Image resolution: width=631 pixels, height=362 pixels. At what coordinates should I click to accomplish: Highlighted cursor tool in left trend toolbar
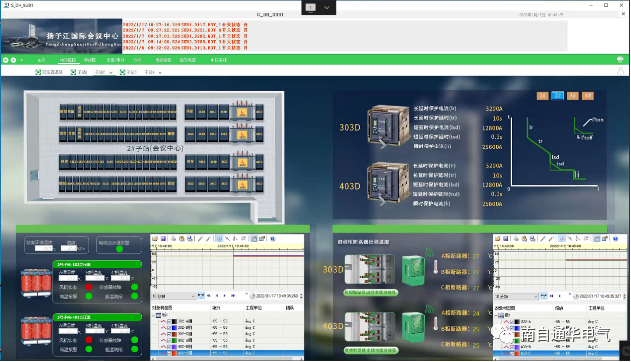(x=219, y=239)
